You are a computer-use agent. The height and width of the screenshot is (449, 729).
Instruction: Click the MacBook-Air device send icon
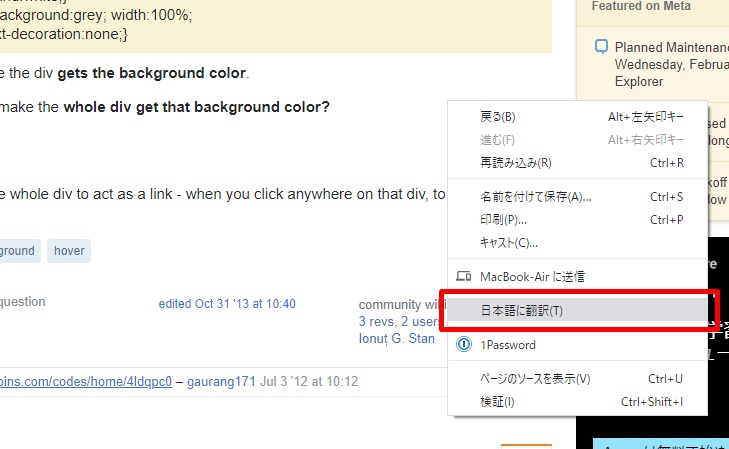[464, 277]
